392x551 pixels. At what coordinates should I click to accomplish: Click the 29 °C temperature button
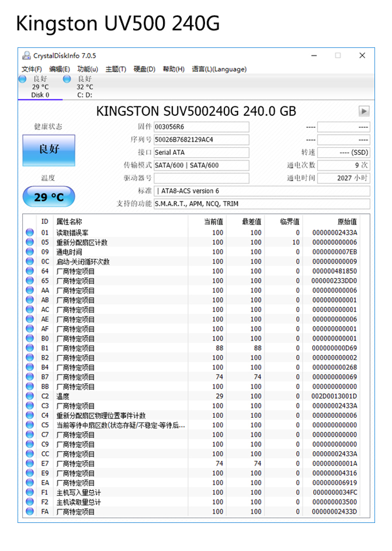(x=49, y=197)
